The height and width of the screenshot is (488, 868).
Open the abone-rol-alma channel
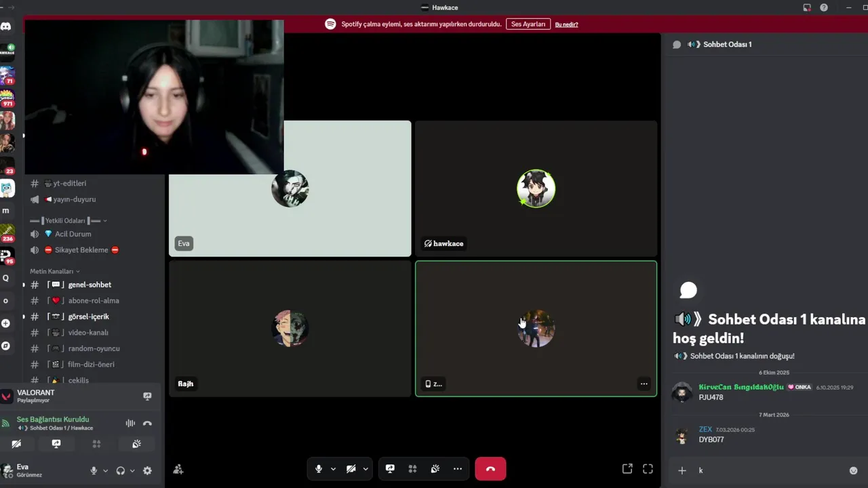click(94, 300)
